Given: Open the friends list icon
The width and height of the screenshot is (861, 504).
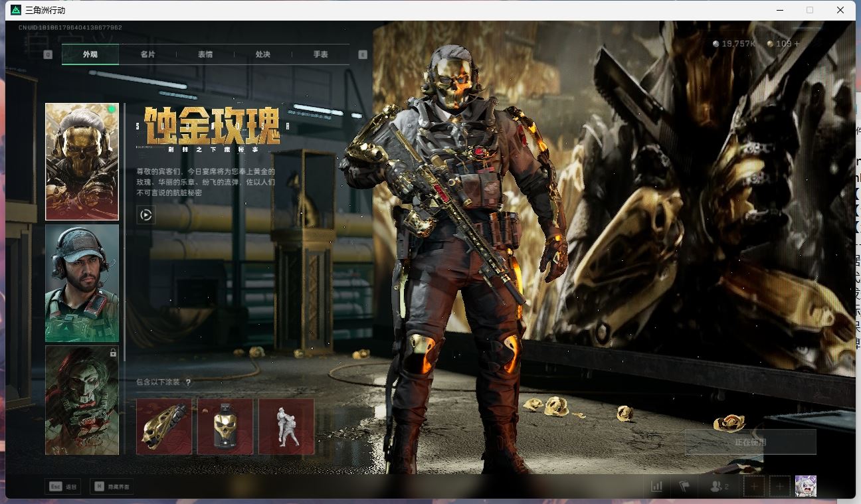Looking at the screenshot, I should click(x=719, y=487).
